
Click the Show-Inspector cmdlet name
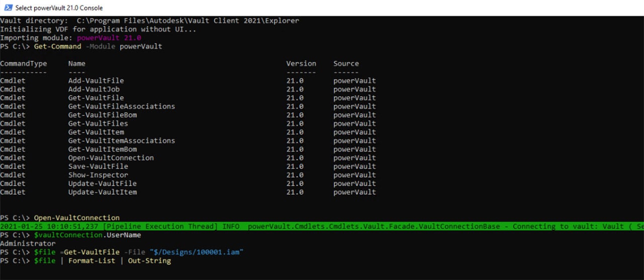[98, 175]
